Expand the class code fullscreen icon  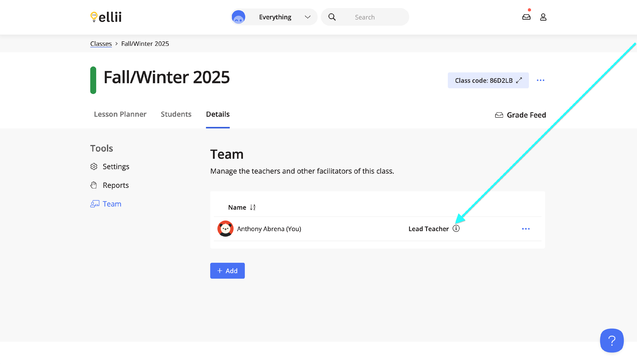pos(519,80)
